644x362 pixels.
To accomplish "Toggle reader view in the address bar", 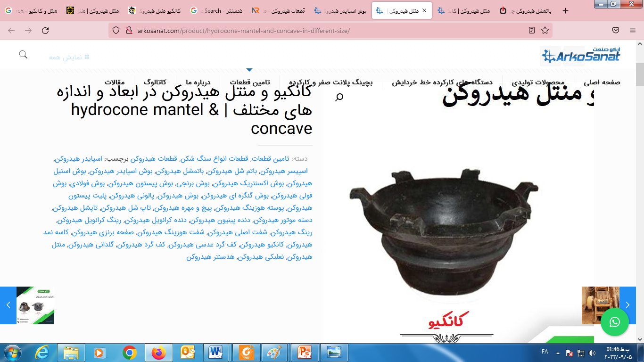I will pos(532,31).
